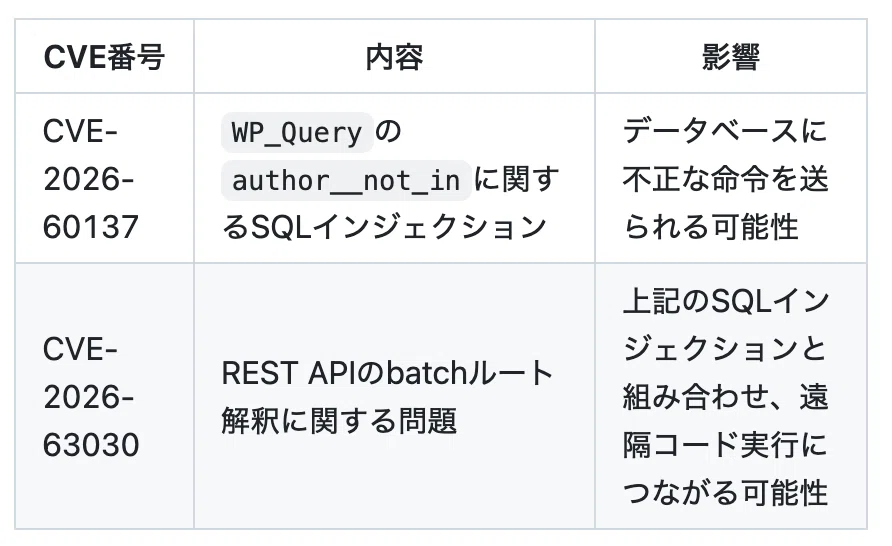The height and width of the screenshot is (546, 892).
Task: Click the REST APIのbatchルート text
Action: tap(387, 373)
